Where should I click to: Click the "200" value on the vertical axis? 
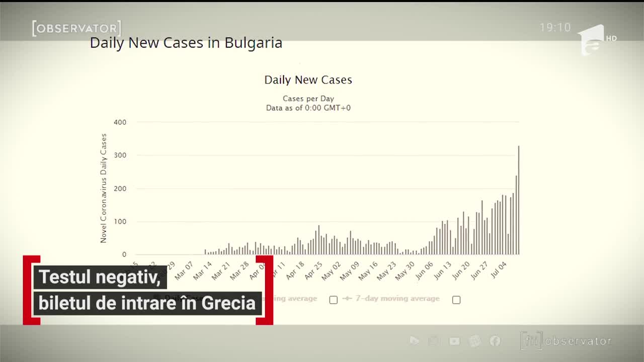click(x=120, y=189)
